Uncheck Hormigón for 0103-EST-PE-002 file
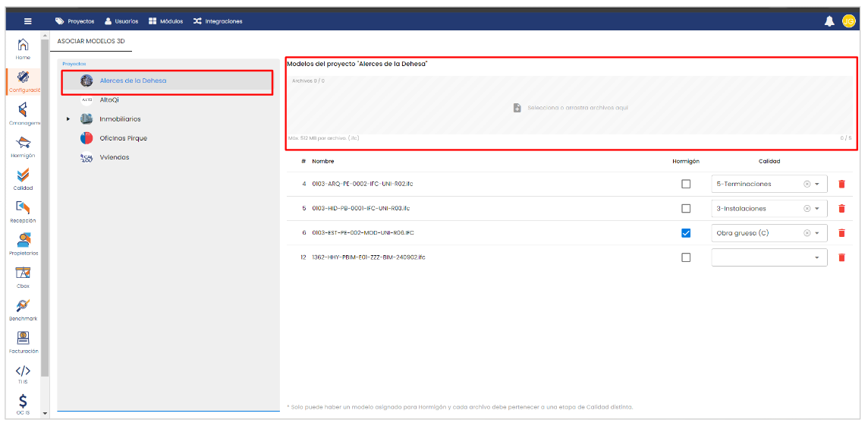 tap(686, 233)
